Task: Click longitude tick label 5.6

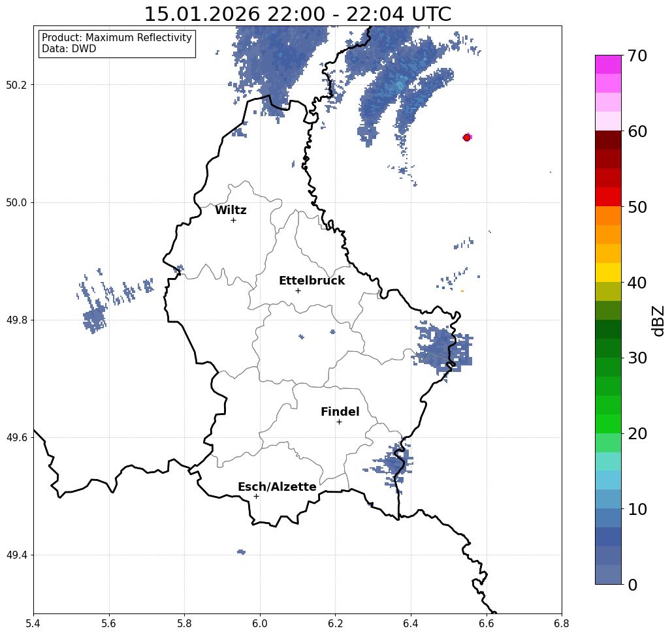Action: 109,624
